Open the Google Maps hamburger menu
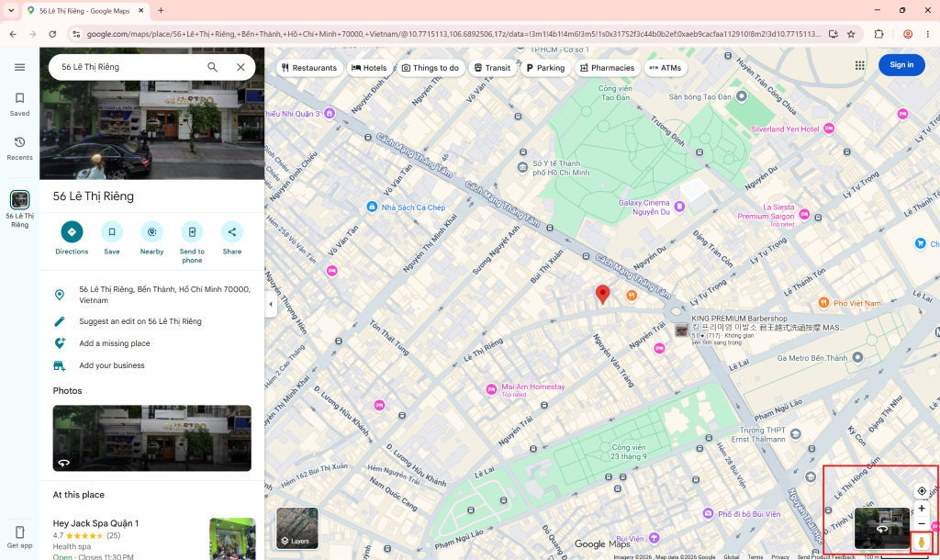Image resolution: width=940 pixels, height=560 pixels. coord(20,67)
